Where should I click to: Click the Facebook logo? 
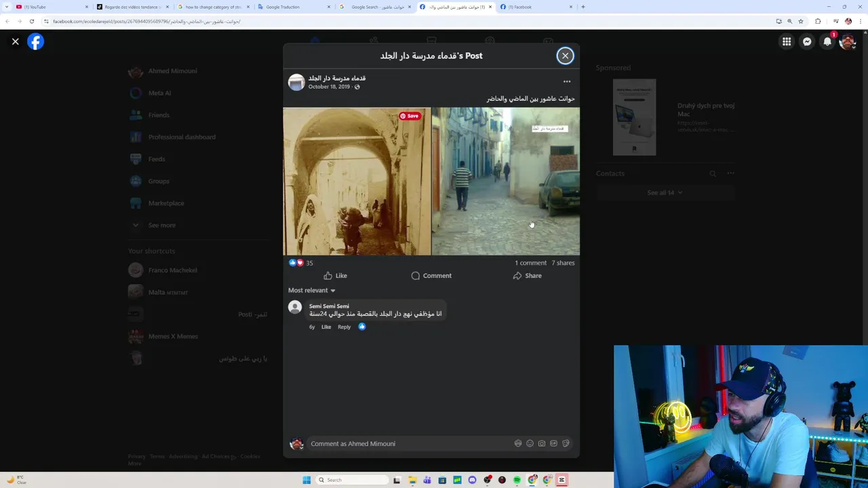coord(35,41)
